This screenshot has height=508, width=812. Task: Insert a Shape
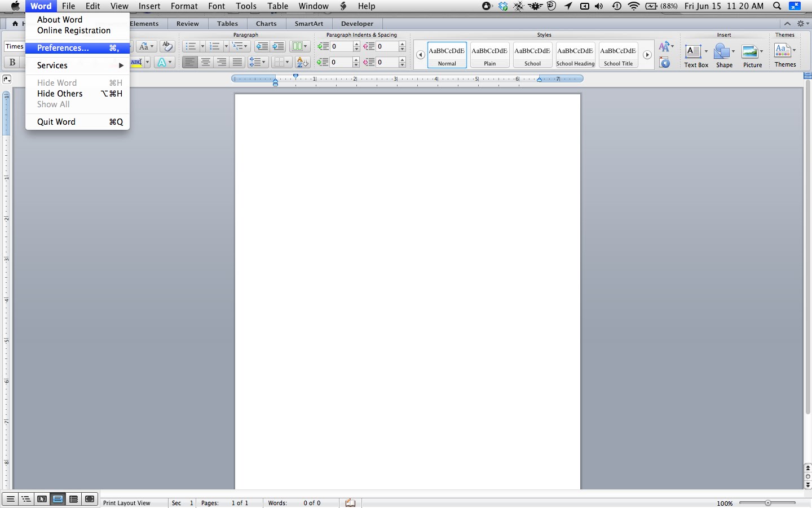[x=725, y=55]
